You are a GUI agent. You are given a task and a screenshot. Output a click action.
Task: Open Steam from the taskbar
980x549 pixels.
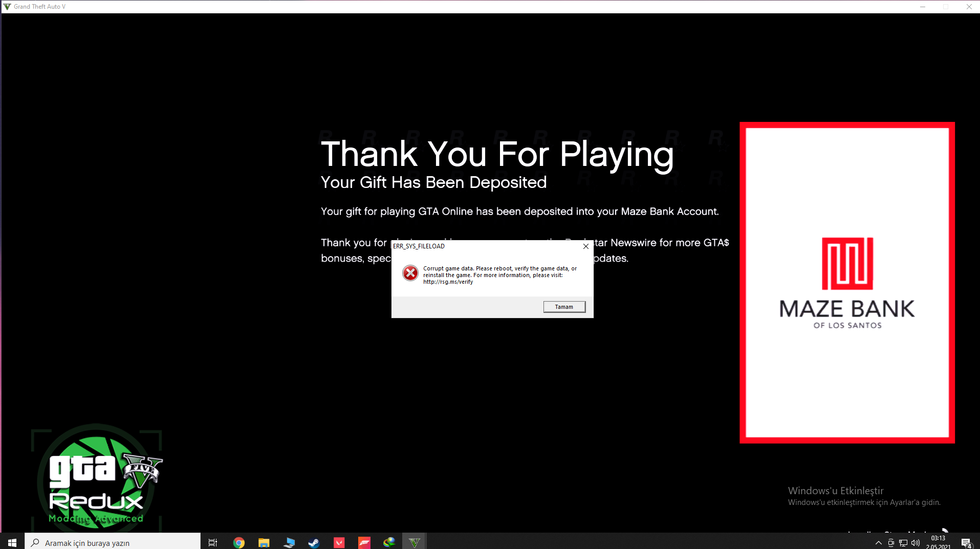(314, 542)
